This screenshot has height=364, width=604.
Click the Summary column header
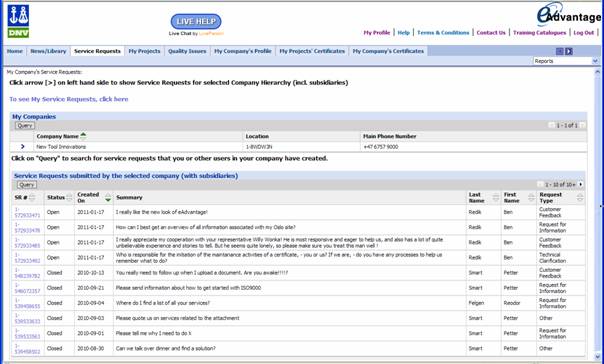coord(129,197)
